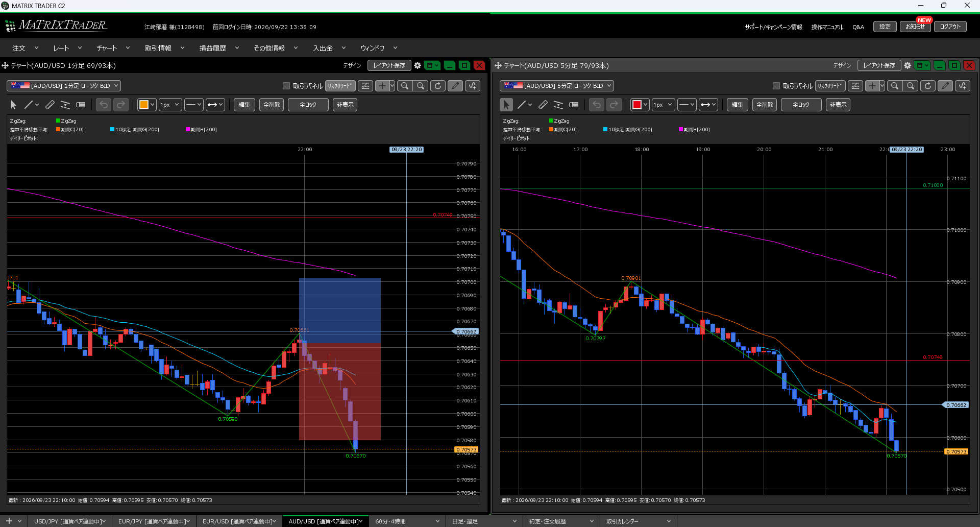Enable 取引パネル checkbox in the 1分足 chart
The image size is (980, 527).
[x=286, y=86]
